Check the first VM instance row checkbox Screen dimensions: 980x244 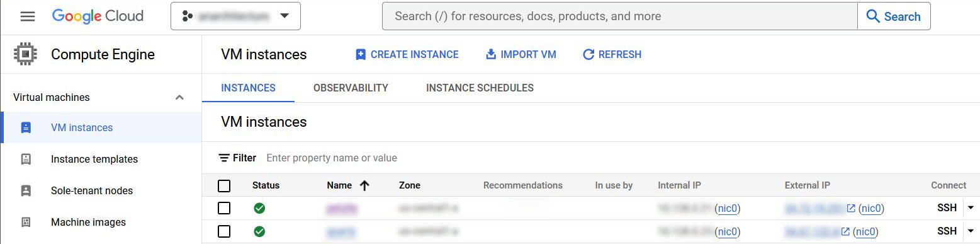coord(224,208)
